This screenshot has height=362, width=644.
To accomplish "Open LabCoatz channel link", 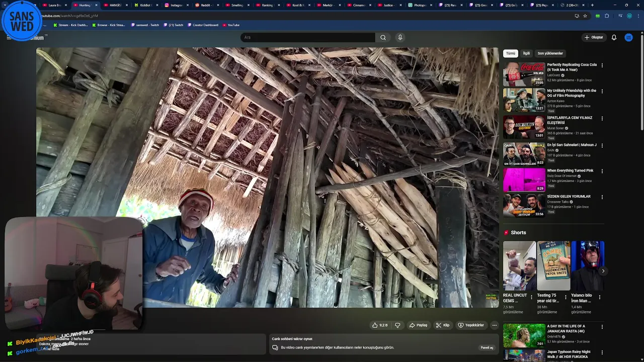I will tap(553, 75).
